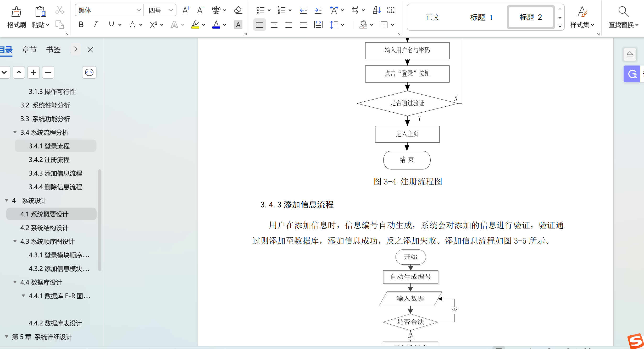Switch to the 章节 tab

click(x=29, y=50)
